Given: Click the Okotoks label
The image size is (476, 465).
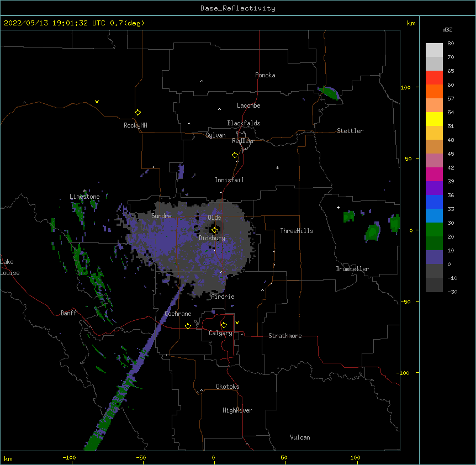Looking at the screenshot, I should (228, 387).
